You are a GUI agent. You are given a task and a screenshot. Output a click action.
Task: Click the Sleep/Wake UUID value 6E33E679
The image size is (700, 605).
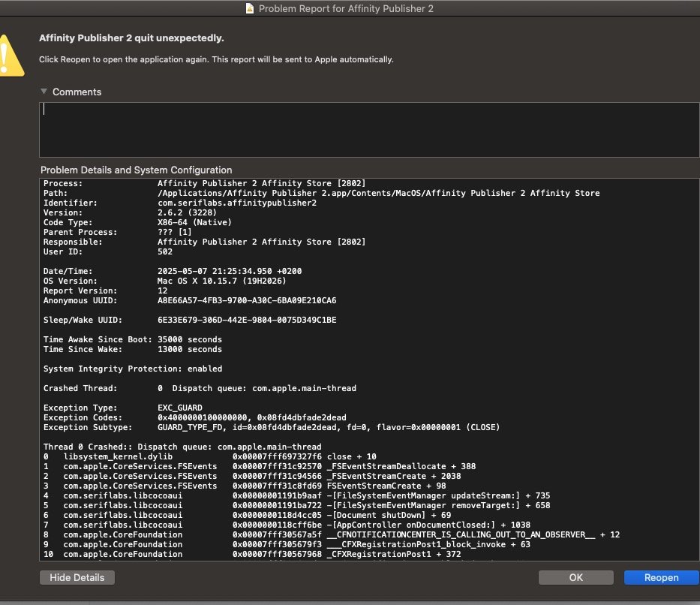tap(247, 320)
